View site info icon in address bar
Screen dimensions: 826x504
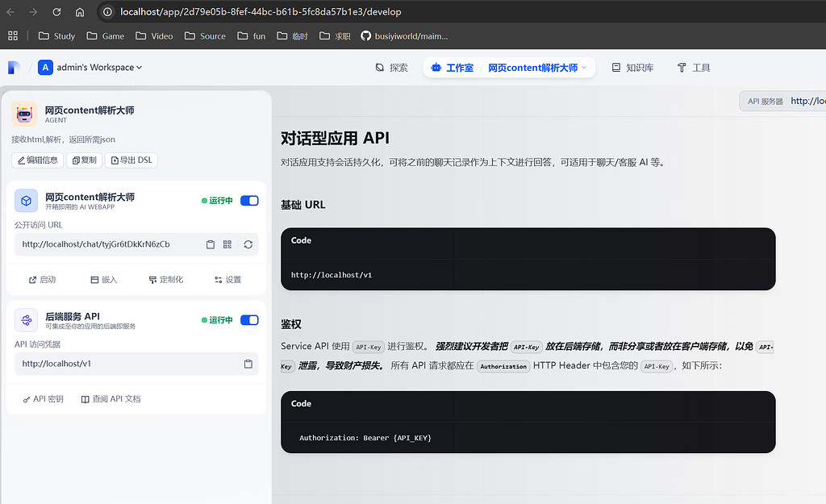107,11
